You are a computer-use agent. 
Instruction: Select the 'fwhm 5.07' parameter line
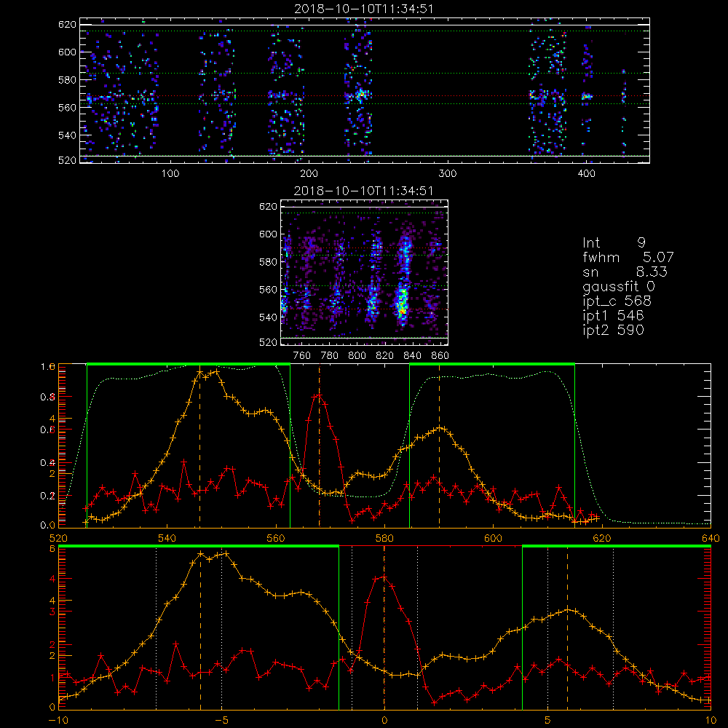point(628,257)
